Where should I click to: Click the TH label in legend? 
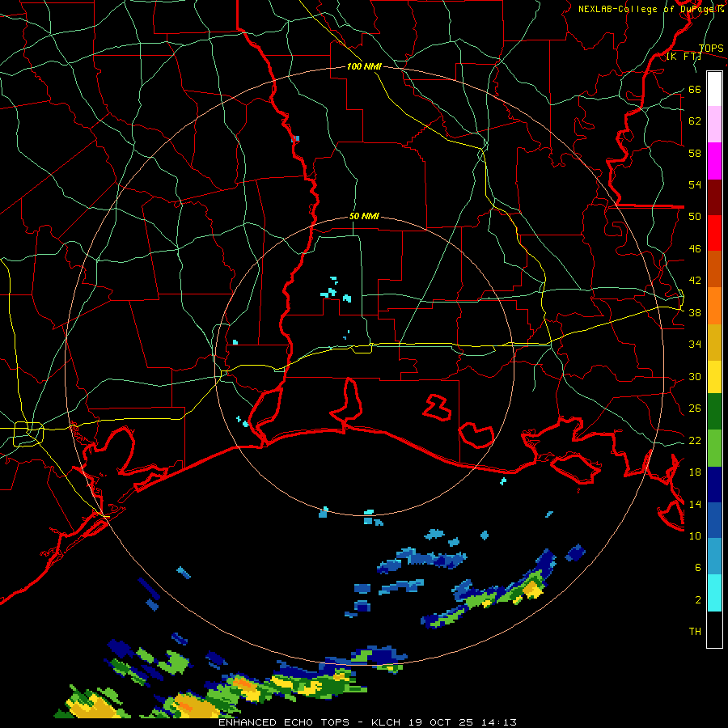point(695,632)
